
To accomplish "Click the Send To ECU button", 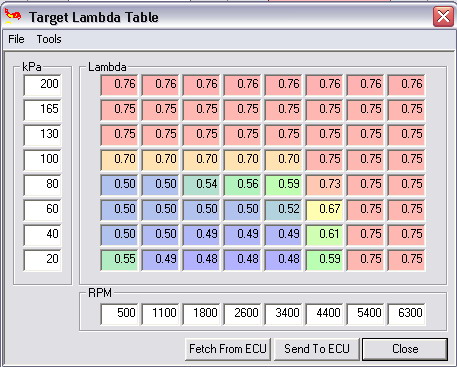I will 317,349.
